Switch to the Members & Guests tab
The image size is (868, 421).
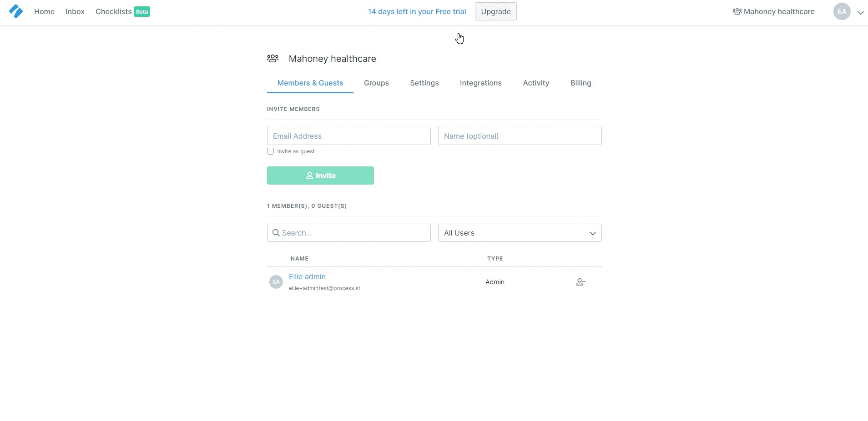[310, 83]
